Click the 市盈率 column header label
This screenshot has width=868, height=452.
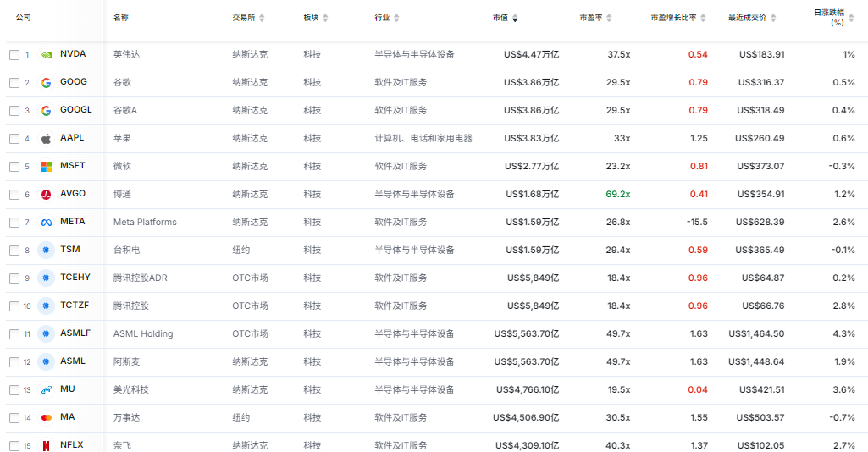click(591, 18)
